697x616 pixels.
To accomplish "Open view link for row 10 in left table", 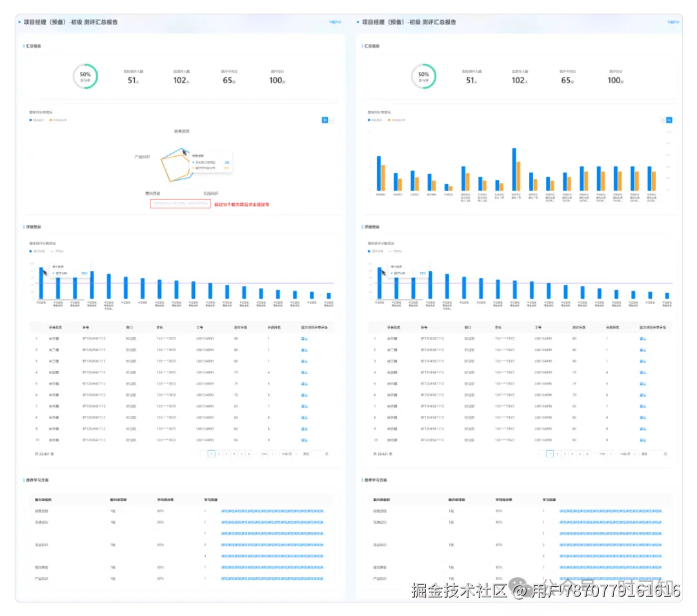I will point(305,440).
